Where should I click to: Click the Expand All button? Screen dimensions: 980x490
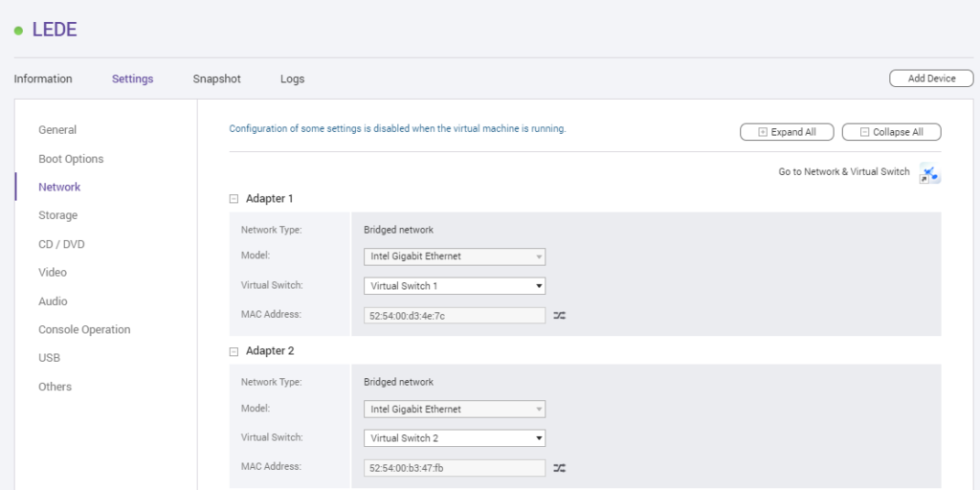787,132
